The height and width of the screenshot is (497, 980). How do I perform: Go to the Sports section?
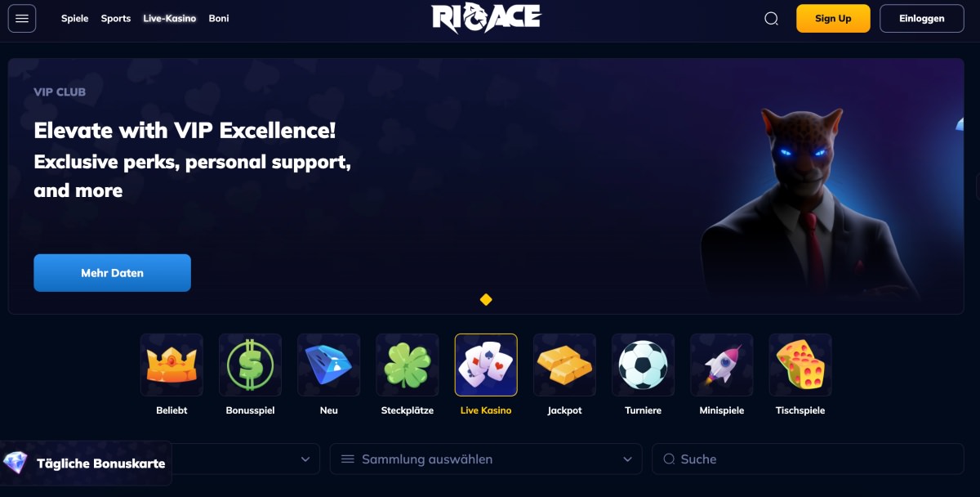pos(116,18)
